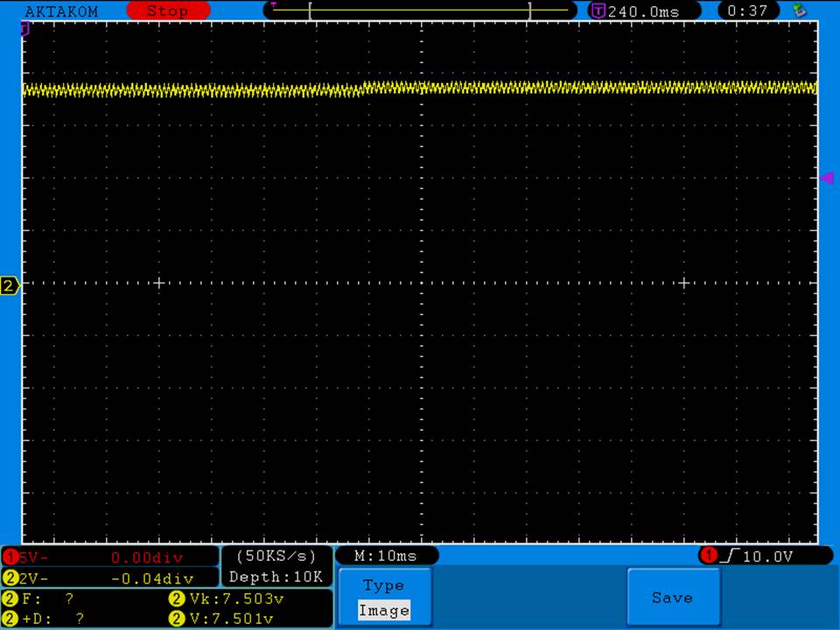The height and width of the screenshot is (630, 840).
Task: Click the M:10ms timebase readout
Action: tap(386, 556)
